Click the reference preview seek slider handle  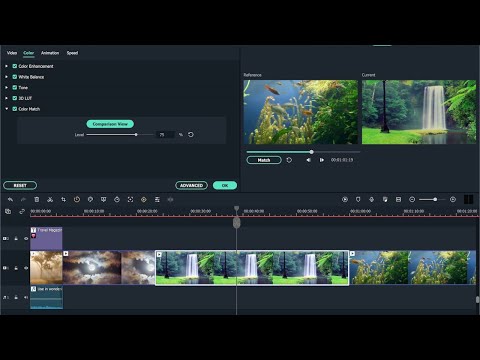pyautogui.click(x=311, y=152)
